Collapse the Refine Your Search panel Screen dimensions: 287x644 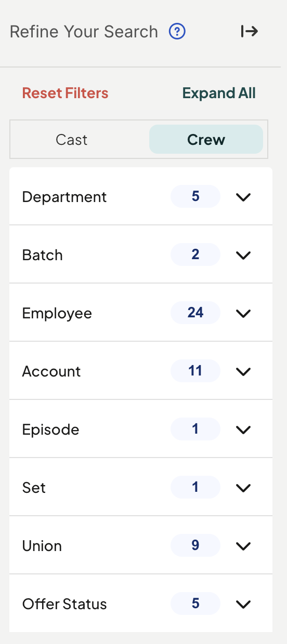pyautogui.click(x=250, y=32)
